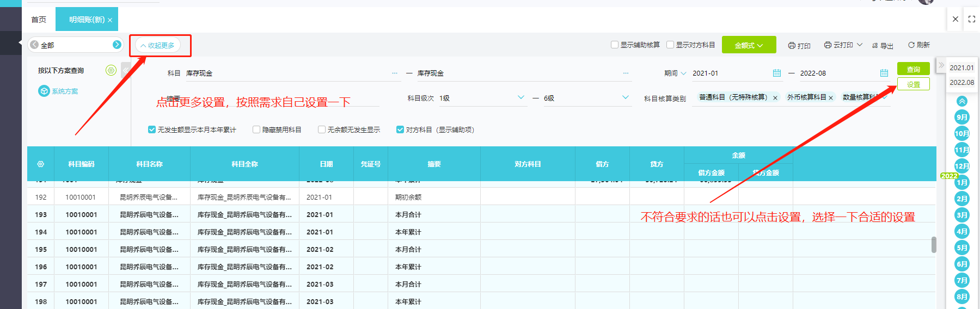Remove 普通科目(无特殊核算) tag
The image size is (980, 309).
[775, 98]
